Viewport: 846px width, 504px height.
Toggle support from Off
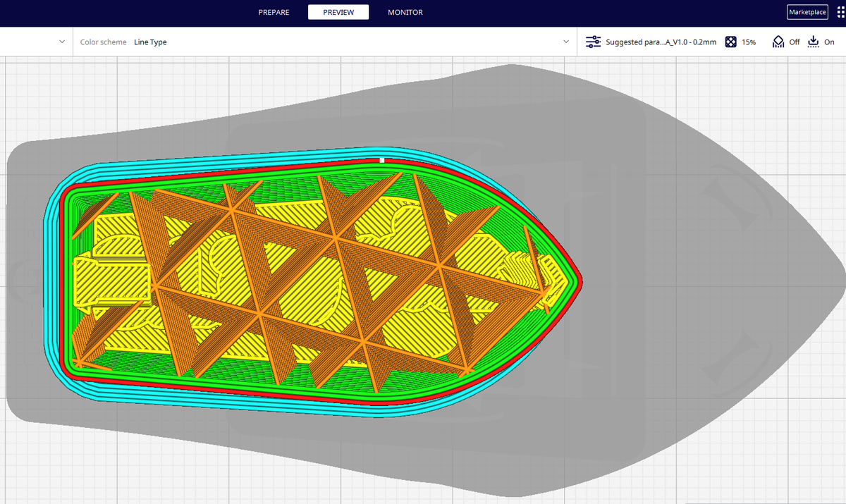click(793, 42)
